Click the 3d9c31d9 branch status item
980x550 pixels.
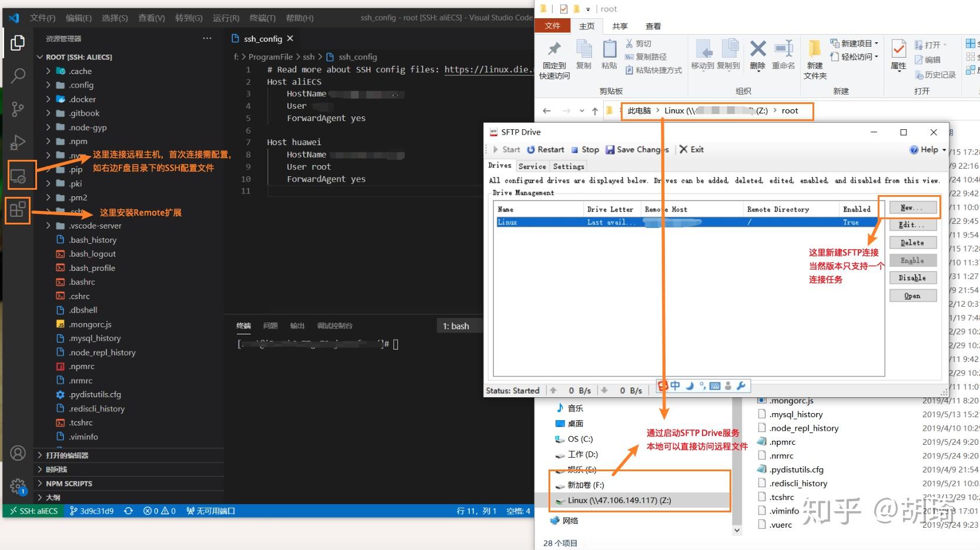point(92,511)
